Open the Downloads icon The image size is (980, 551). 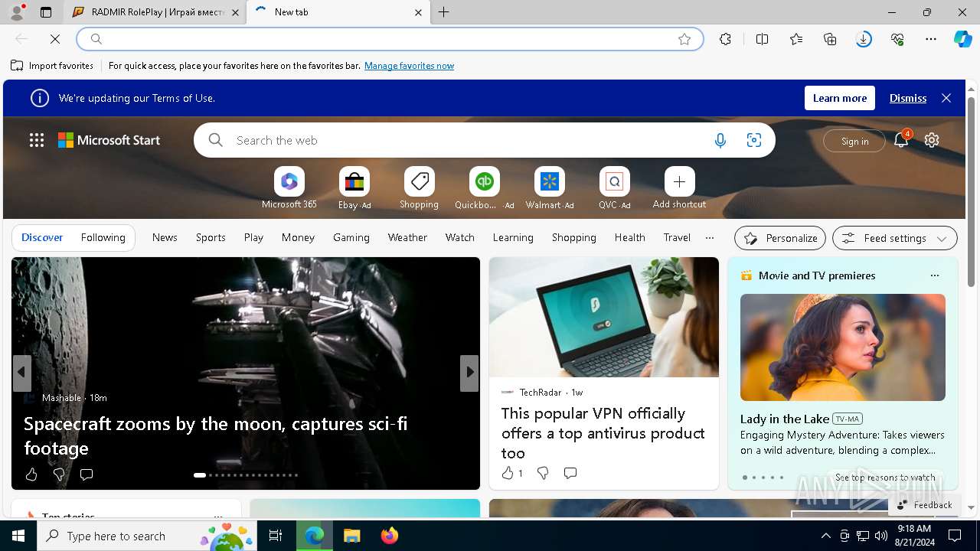click(x=864, y=39)
